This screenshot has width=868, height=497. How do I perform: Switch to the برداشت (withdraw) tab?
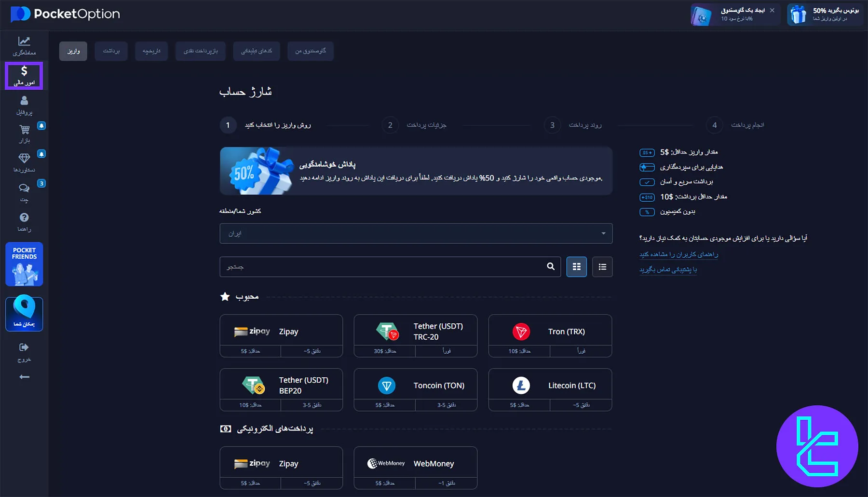point(111,51)
